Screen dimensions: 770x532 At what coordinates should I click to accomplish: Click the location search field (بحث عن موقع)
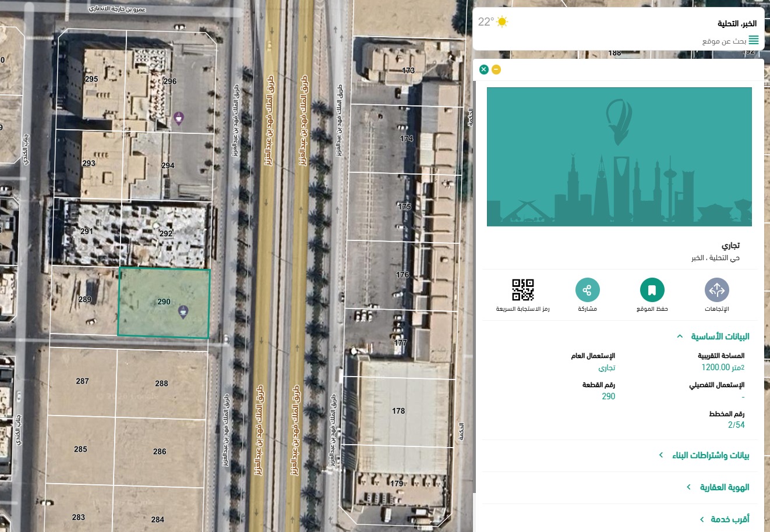(722, 41)
